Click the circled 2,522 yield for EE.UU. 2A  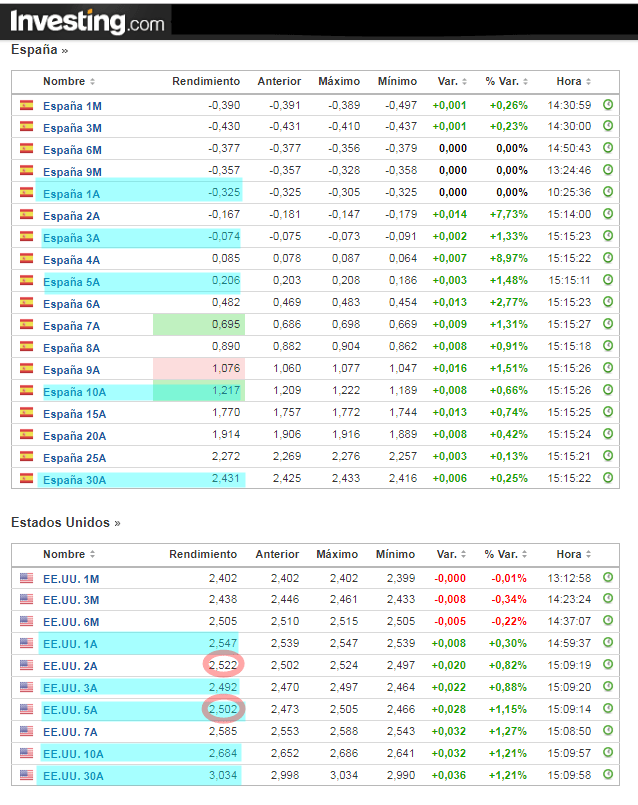(223, 665)
